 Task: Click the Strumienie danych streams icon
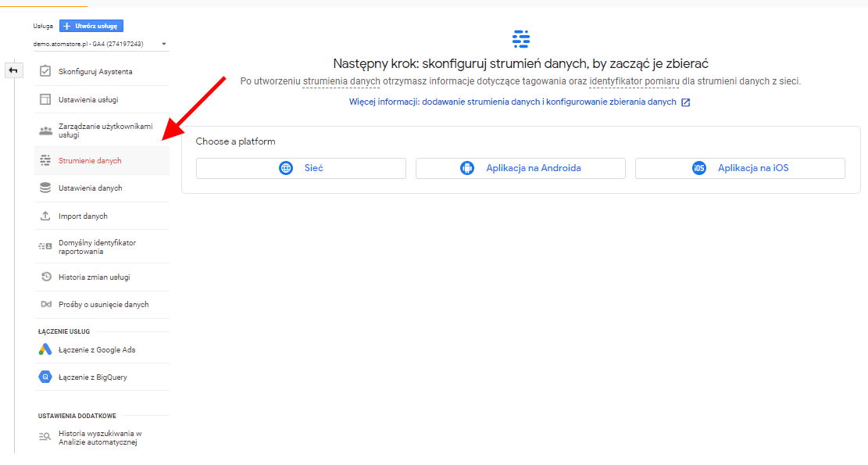(x=45, y=160)
